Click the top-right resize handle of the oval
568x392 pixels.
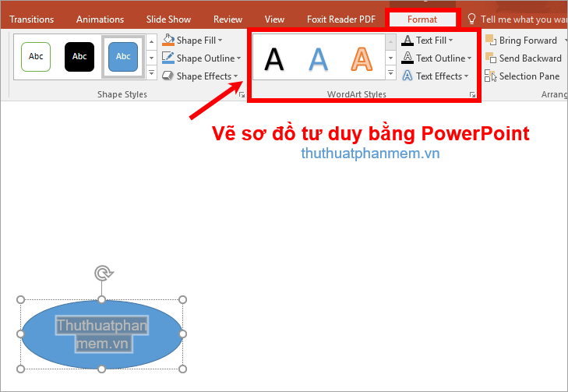[183, 299]
